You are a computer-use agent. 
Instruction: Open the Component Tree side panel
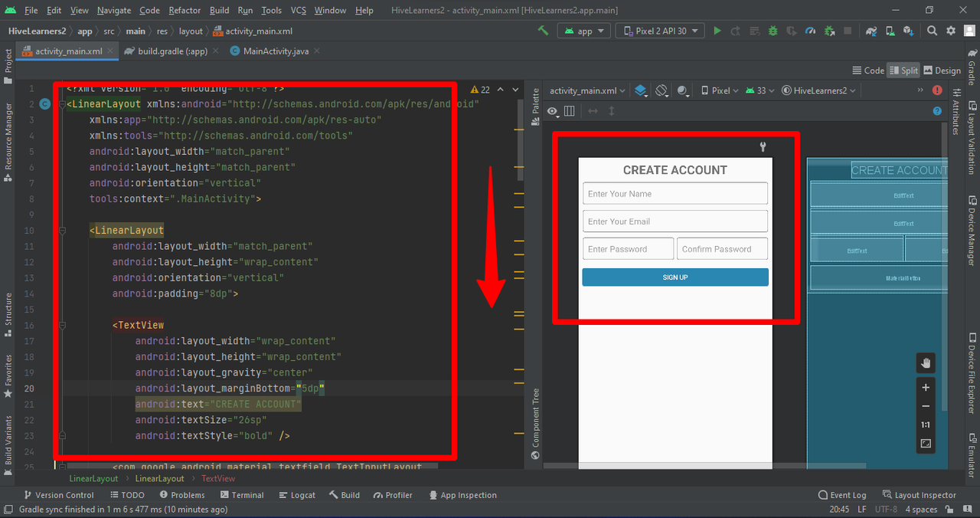pos(535,425)
